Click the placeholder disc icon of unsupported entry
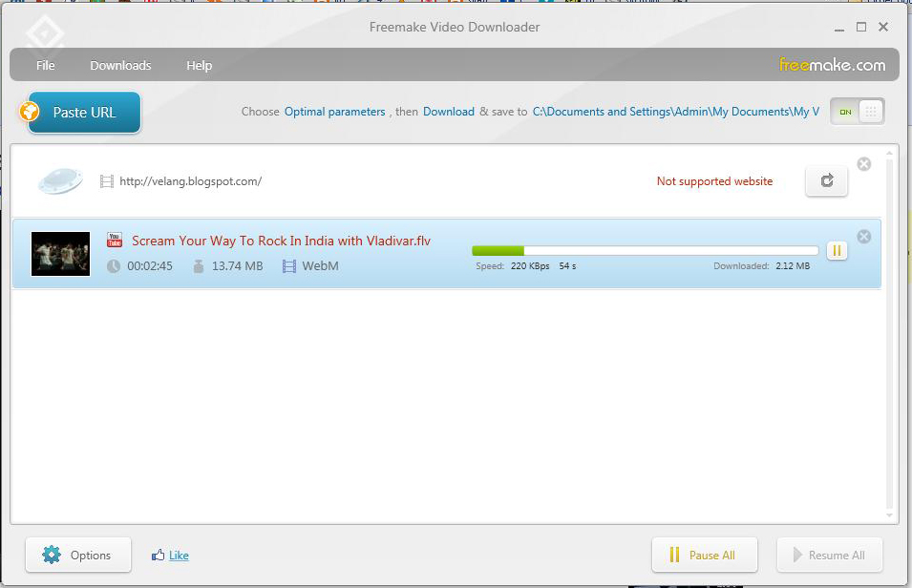 pos(60,180)
